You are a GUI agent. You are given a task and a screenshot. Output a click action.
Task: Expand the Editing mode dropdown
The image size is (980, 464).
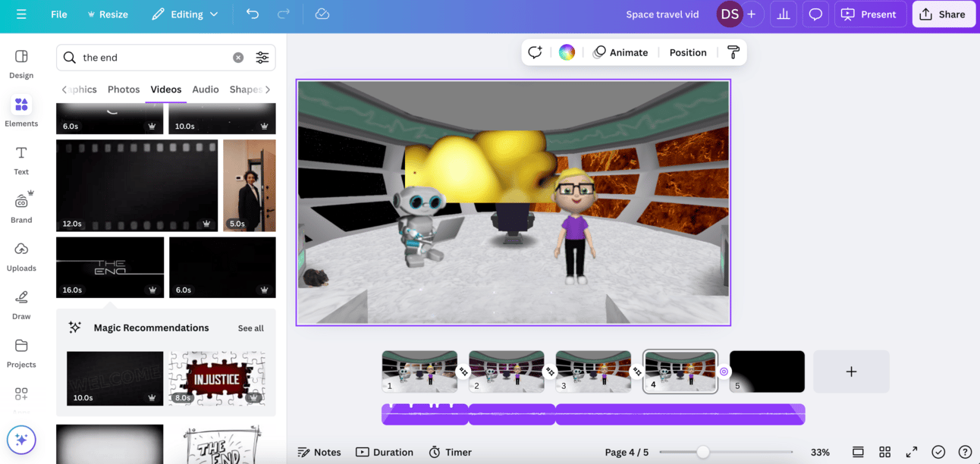click(x=185, y=14)
